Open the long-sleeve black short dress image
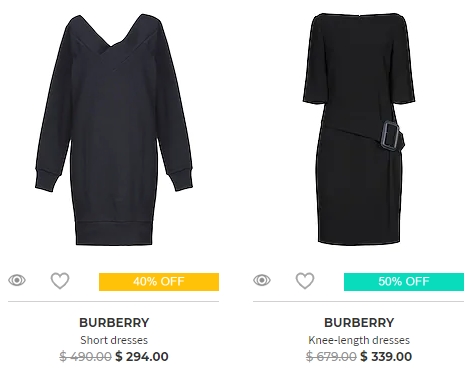This screenshot has width=476, height=368. [114, 130]
